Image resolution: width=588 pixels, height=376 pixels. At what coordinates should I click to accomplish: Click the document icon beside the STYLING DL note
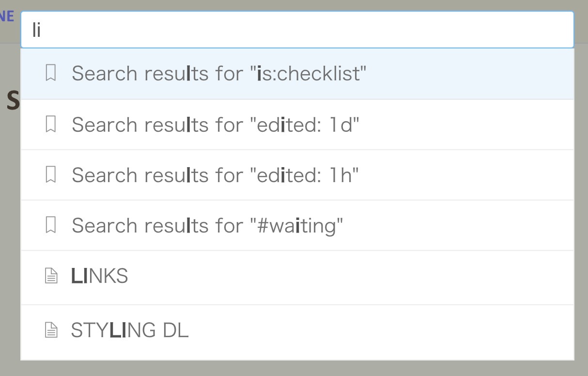click(x=51, y=329)
